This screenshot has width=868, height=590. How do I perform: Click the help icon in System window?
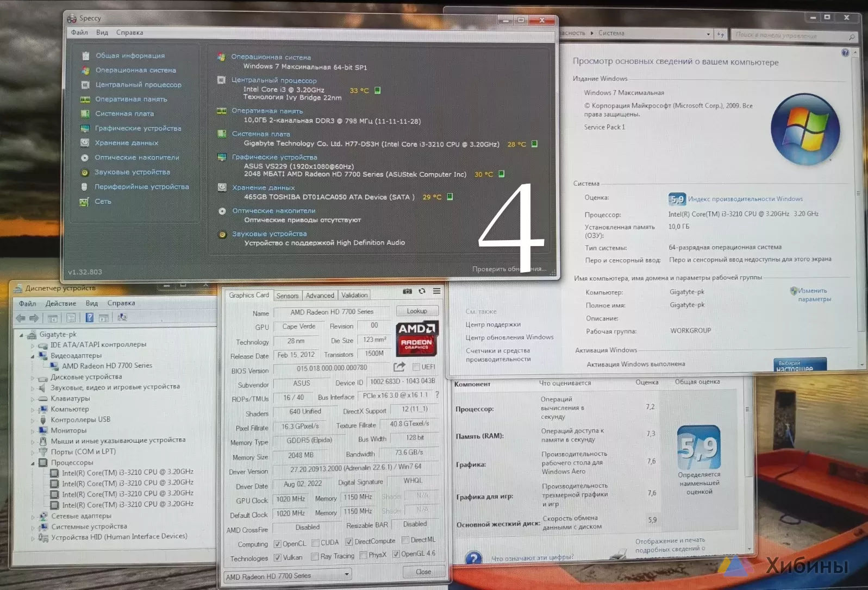pos(845,53)
